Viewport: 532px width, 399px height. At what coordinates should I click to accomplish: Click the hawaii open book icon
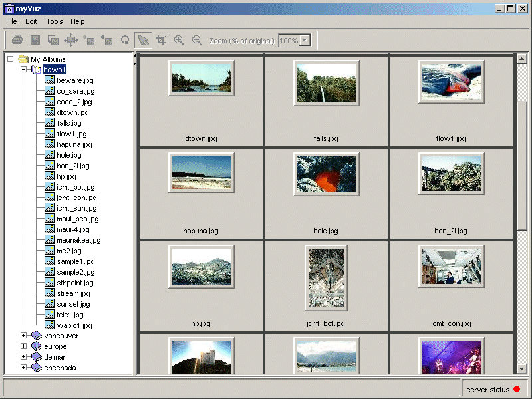pyautogui.click(x=37, y=70)
